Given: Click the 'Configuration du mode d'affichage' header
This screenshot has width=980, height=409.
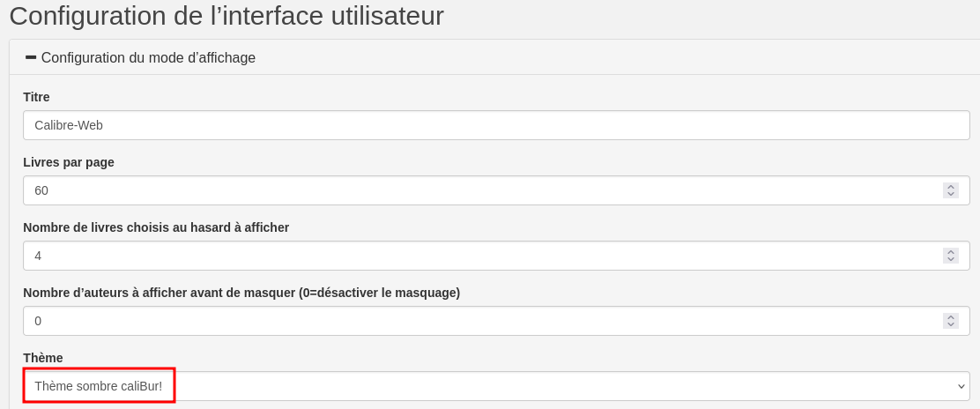Looking at the screenshot, I should tap(148, 58).
